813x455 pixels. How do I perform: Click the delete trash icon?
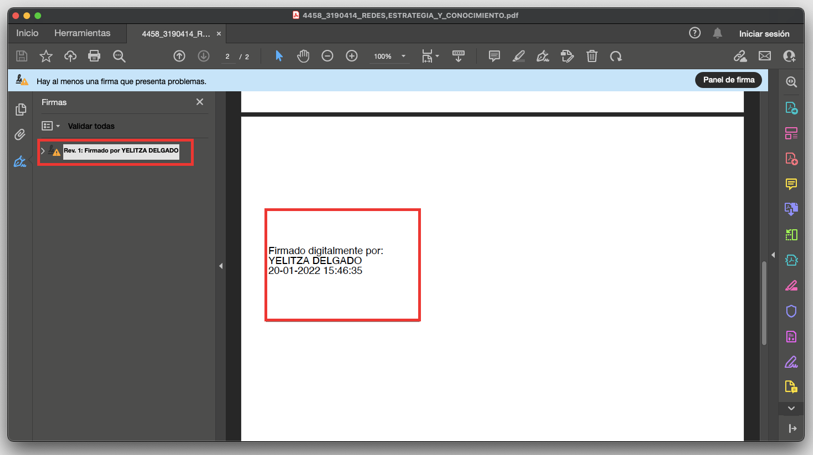point(592,56)
